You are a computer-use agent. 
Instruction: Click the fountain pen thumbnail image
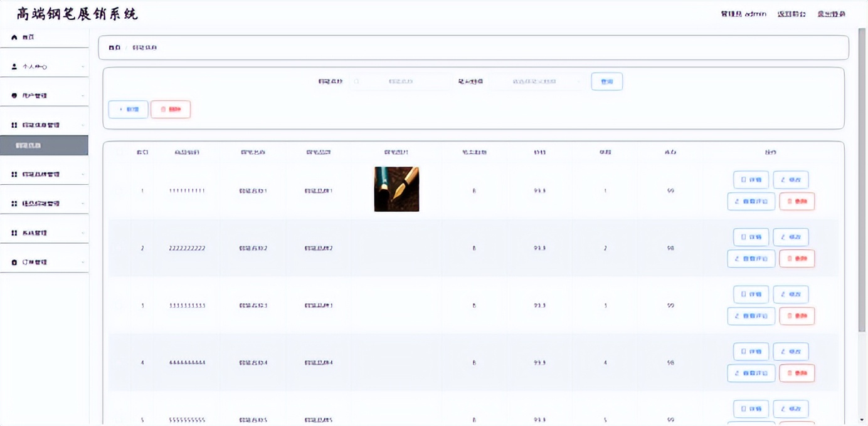pos(396,189)
